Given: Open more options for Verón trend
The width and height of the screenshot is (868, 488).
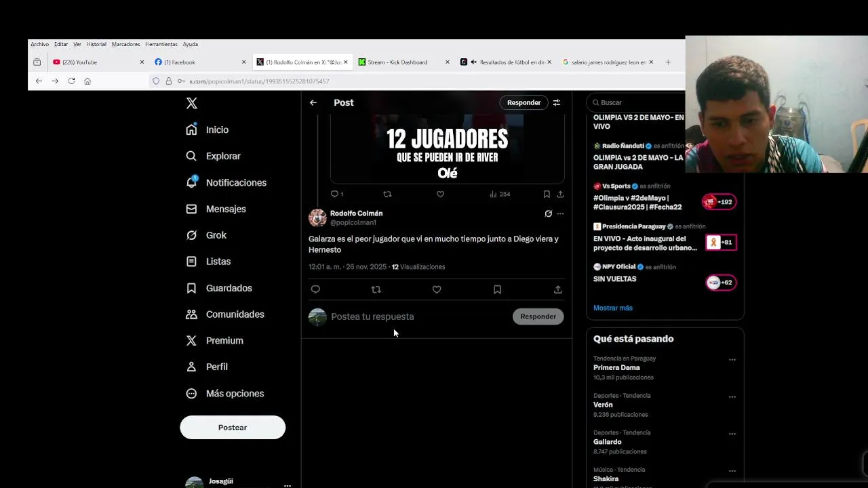Looking at the screenshot, I should (732, 397).
